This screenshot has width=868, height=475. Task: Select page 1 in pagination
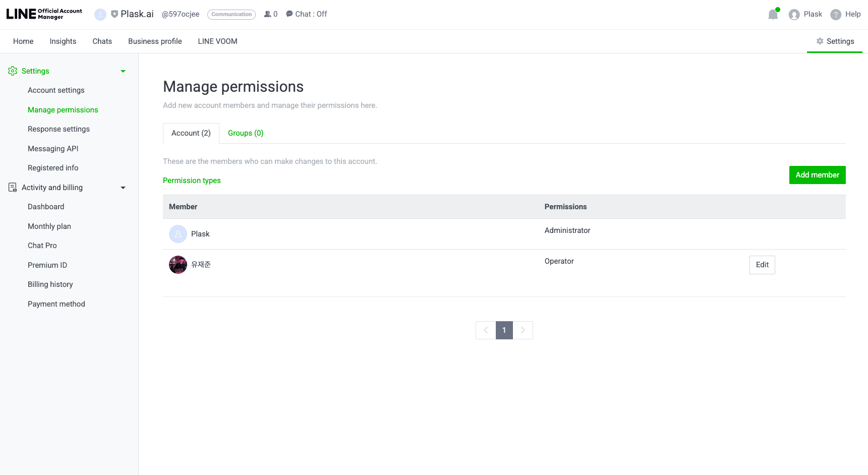(x=504, y=330)
